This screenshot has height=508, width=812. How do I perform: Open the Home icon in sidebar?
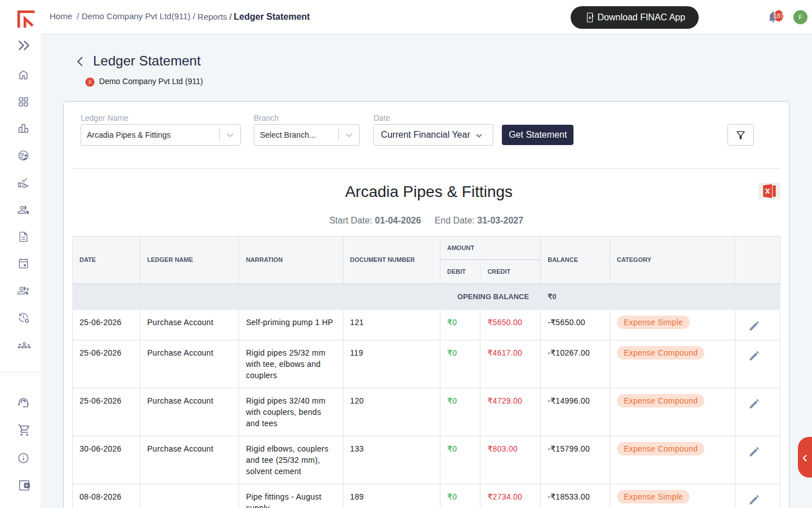pyautogui.click(x=23, y=75)
